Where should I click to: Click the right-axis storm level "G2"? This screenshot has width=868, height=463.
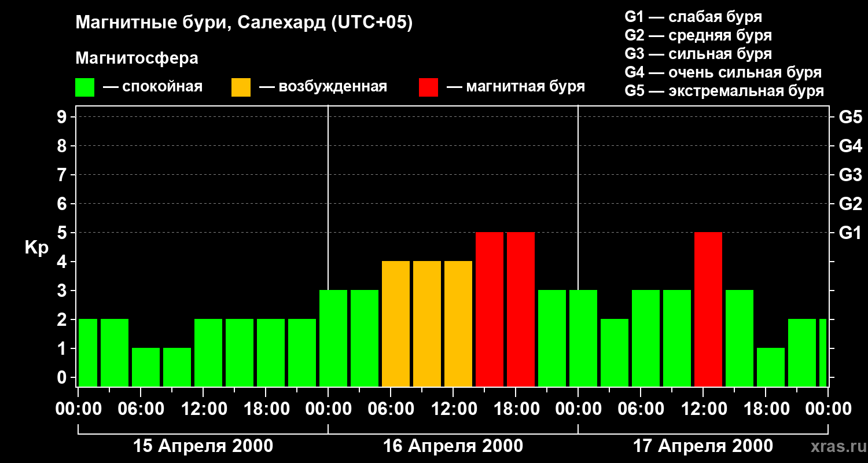[x=850, y=204]
